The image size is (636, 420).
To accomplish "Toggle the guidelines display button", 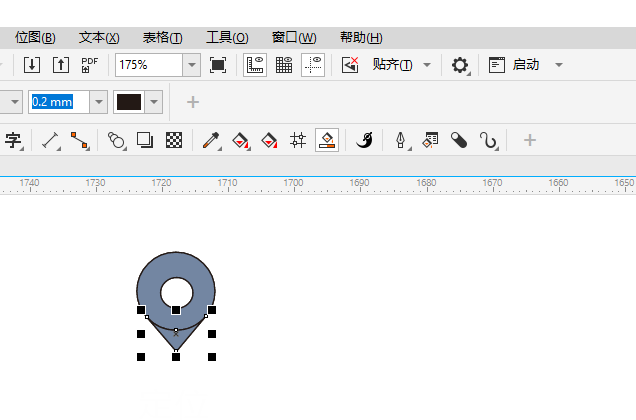I will point(313,65).
